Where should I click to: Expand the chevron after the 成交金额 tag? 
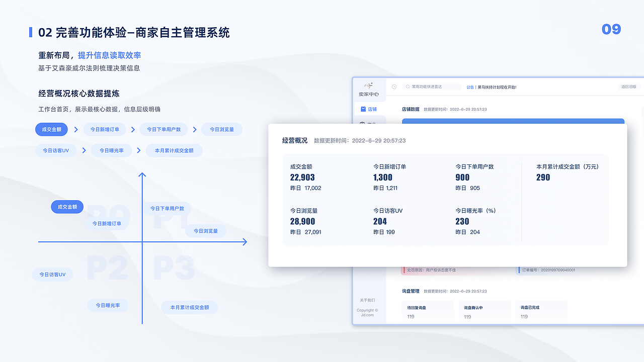coord(76,129)
